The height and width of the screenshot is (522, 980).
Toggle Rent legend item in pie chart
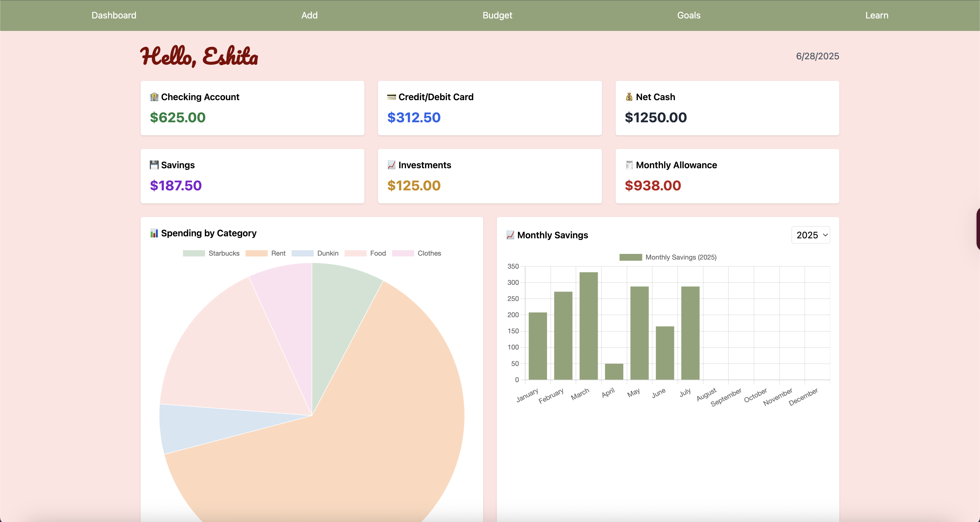[278, 253]
